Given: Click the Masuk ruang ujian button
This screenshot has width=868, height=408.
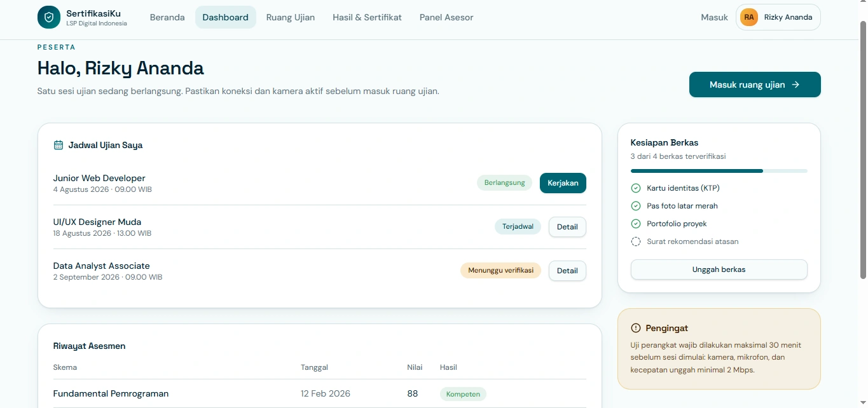Looking at the screenshot, I should (755, 85).
